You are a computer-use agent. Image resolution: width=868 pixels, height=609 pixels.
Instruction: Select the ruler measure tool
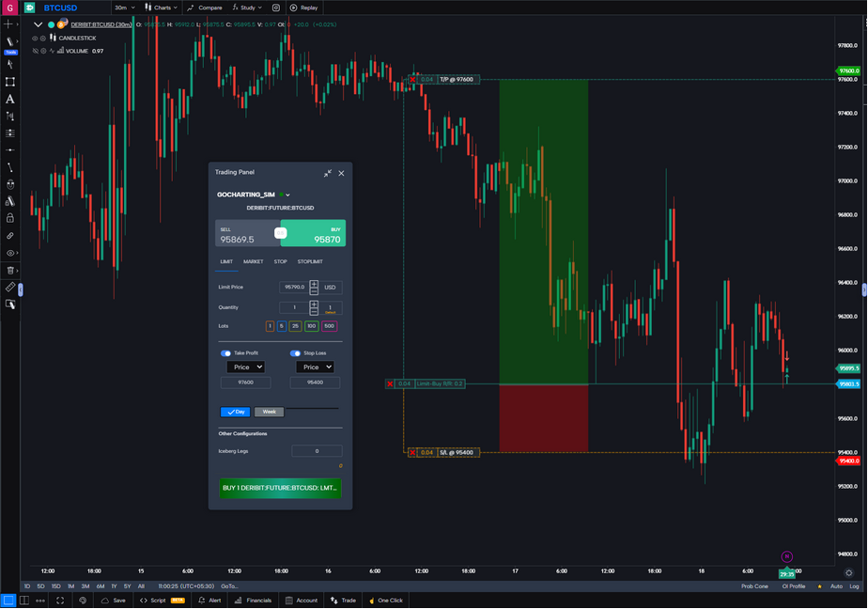pyautogui.click(x=10, y=287)
